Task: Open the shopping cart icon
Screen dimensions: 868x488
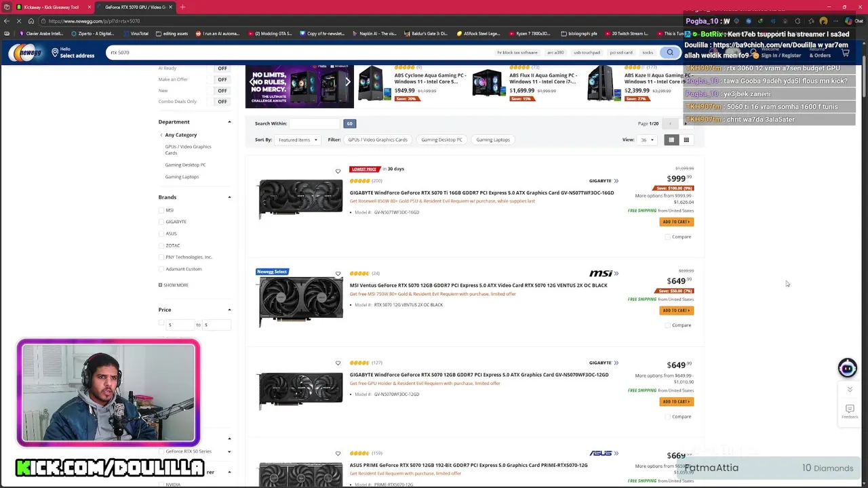Action: [845, 52]
